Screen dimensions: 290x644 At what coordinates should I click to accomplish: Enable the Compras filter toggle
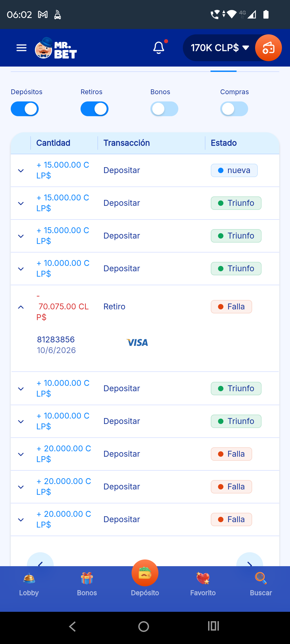[x=234, y=109]
